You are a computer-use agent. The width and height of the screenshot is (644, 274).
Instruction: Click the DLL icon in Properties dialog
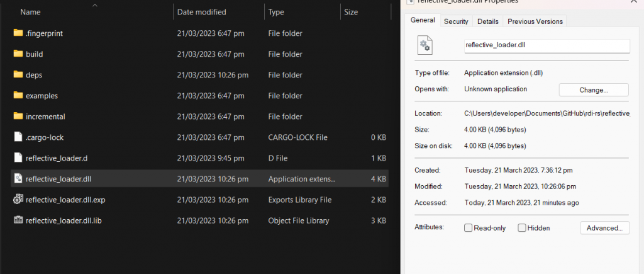tap(425, 45)
